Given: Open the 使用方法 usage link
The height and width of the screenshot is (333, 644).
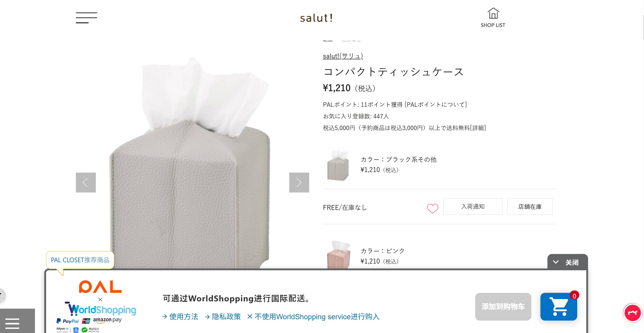Looking at the screenshot, I should [180, 316].
